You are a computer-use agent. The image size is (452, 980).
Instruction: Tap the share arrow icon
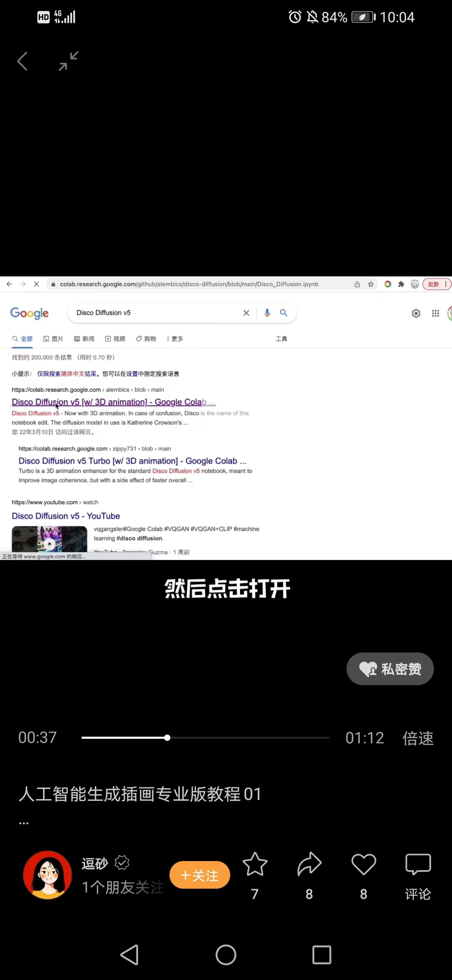pyautogui.click(x=309, y=864)
